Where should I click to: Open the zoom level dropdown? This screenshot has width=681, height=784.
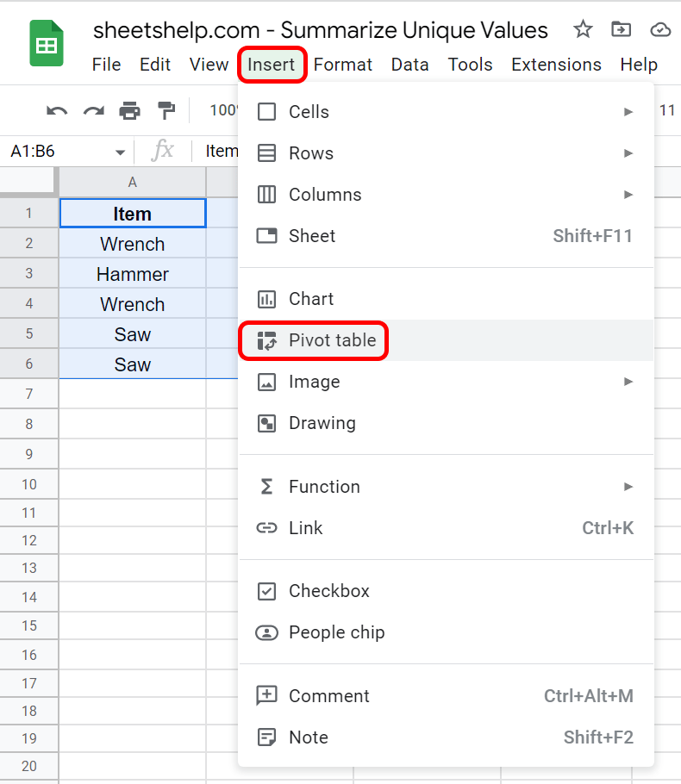point(222,110)
